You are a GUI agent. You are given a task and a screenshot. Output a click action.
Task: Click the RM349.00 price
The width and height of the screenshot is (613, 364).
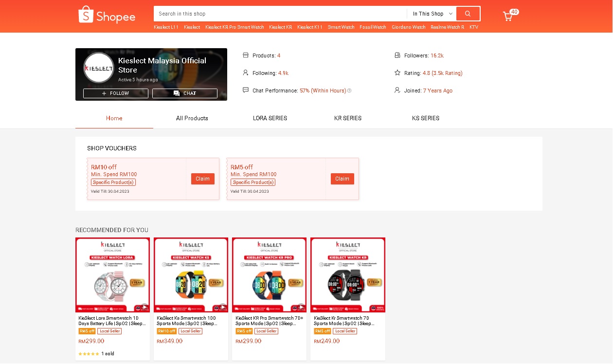click(170, 341)
